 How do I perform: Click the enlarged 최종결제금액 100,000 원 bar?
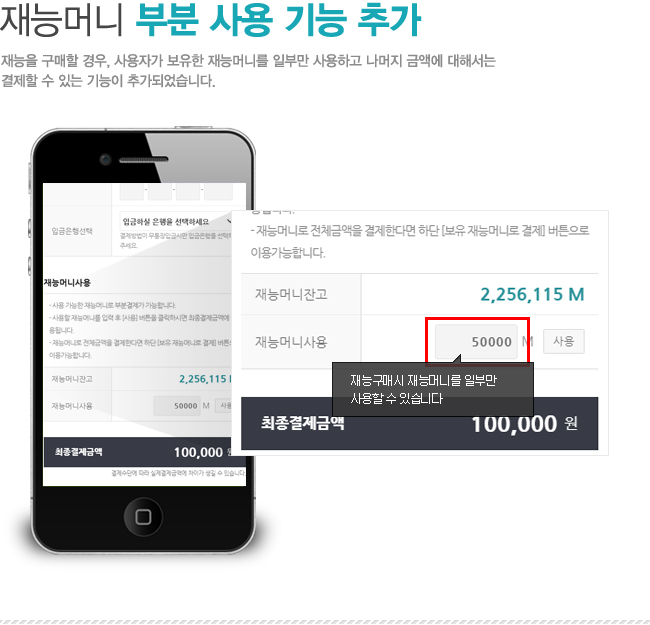click(419, 423)
